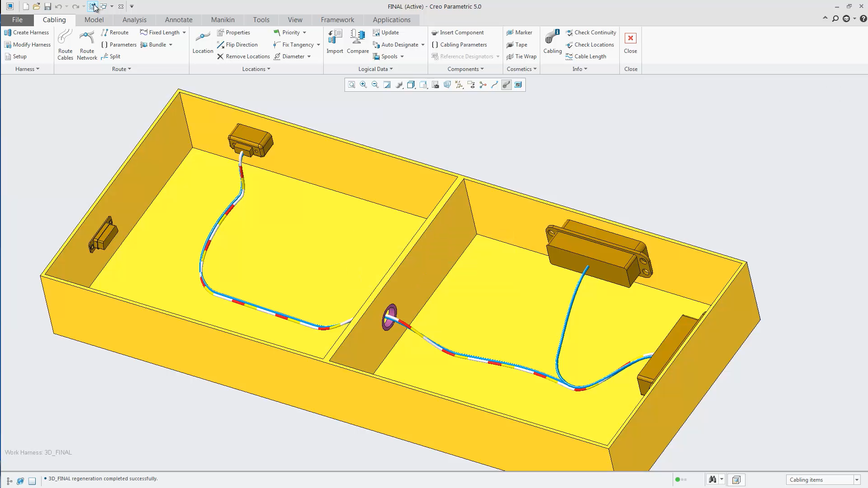Click the View Manager camera icon

pyautogui.click(x=435, y=84)
